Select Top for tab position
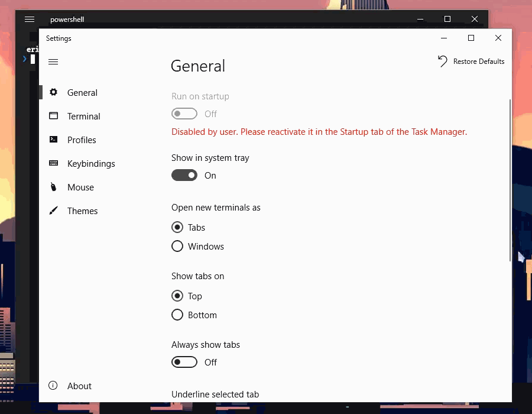The width and height of the screenshot is (532, 414). pyautogui.click(x=177, y=296)
